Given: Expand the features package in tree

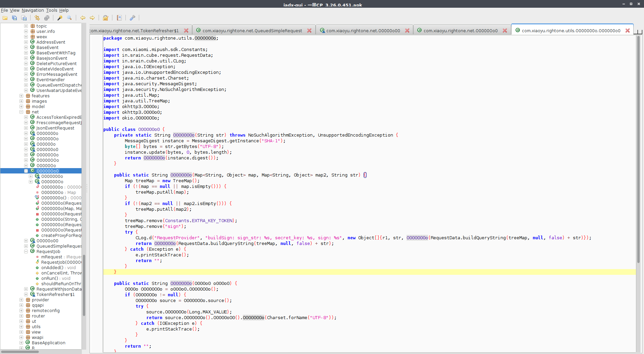Looking at the screenshot, I should (21, 96).
